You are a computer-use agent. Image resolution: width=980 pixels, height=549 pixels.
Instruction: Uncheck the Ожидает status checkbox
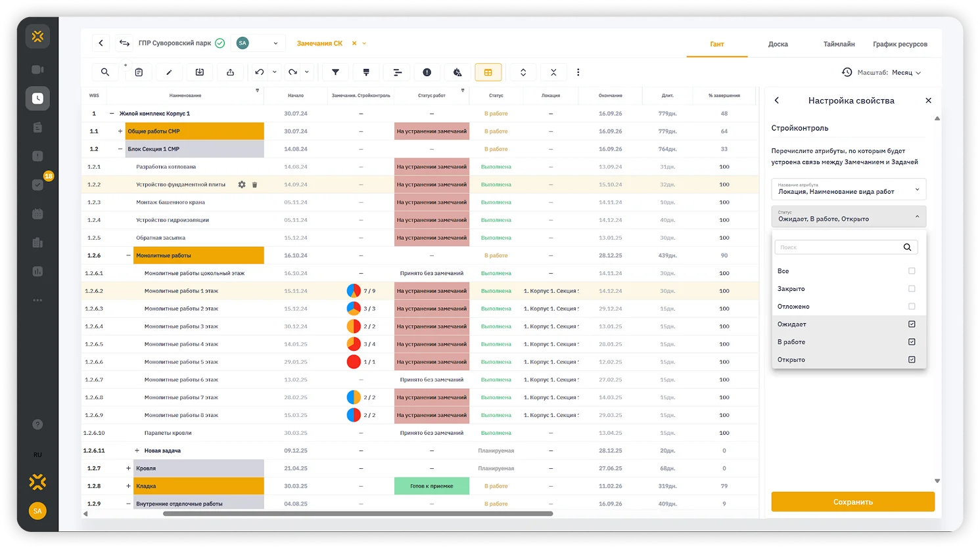(912, 324)
